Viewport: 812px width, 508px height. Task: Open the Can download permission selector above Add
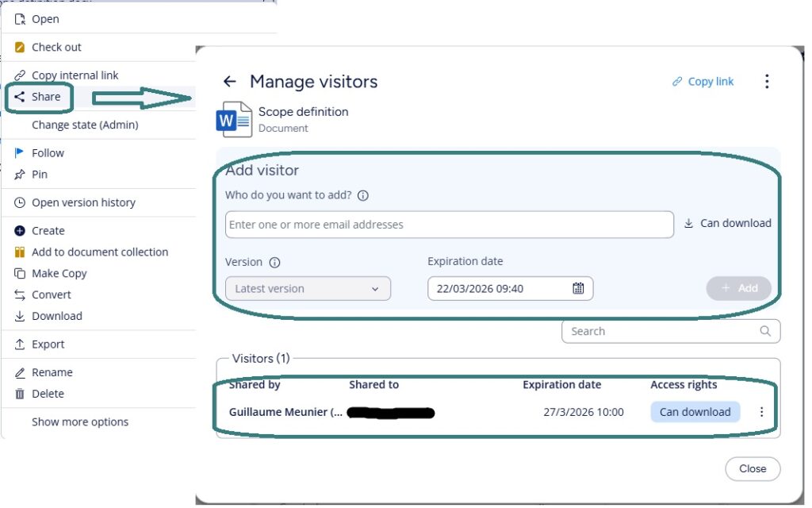click(x=727, y=224)
